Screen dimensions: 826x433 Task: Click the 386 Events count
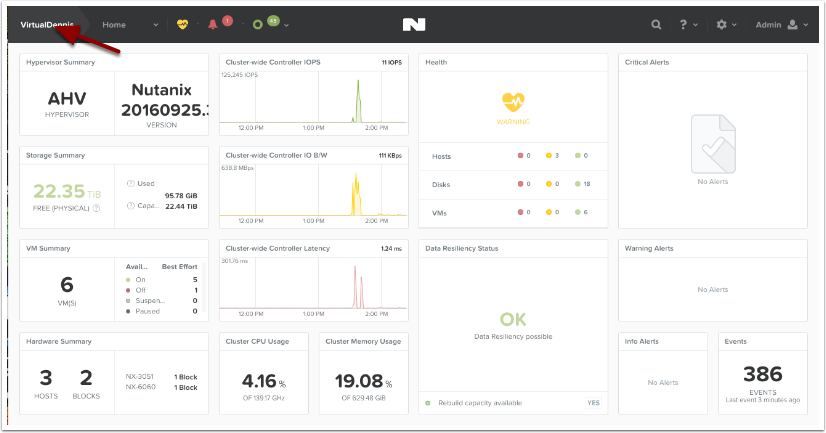[x=764, y=374]
